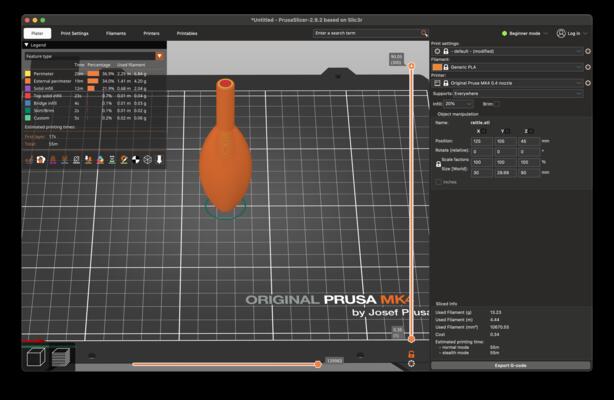Toggle Tool changes icon in legend toolbar

tap(88, 159)
